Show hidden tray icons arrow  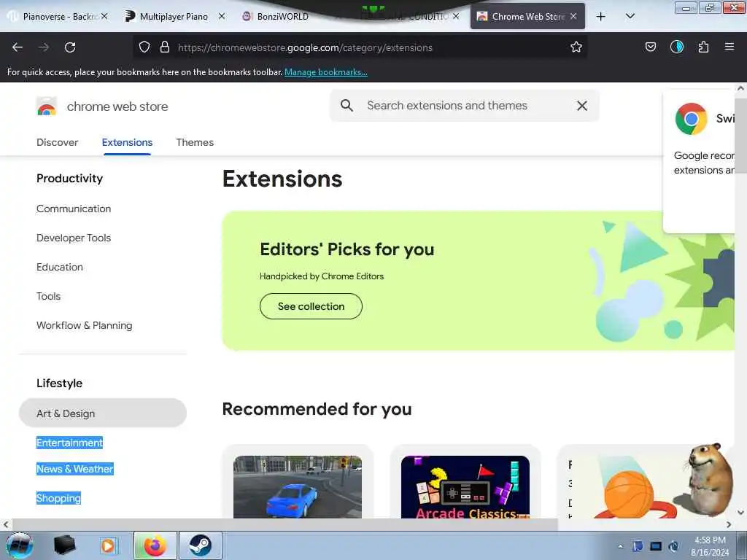tap(620, 546)
